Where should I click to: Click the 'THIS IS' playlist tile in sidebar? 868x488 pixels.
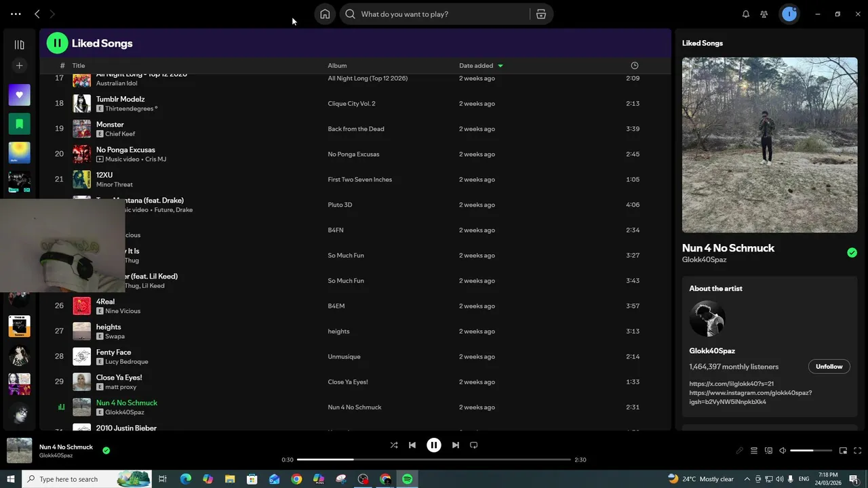pyautogui.click(x=19, y=326)
